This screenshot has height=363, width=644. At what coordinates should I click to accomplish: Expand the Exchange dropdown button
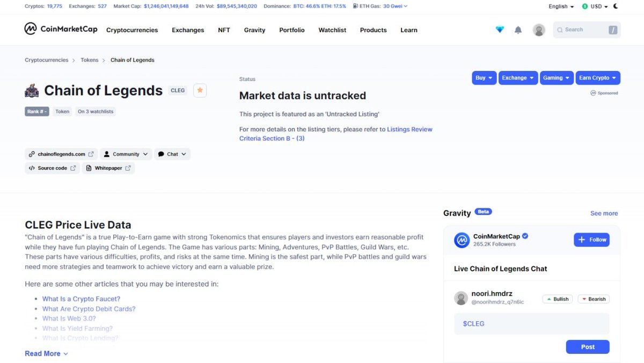[518, 78]
